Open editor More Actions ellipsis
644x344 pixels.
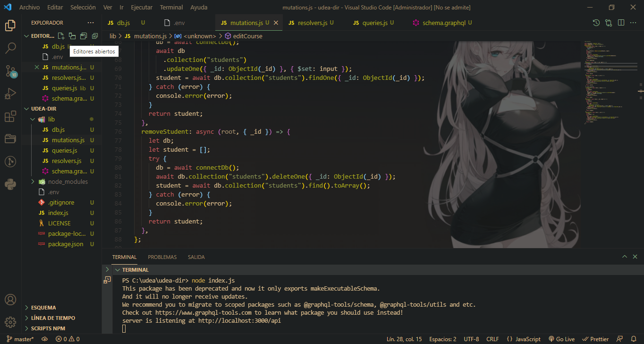(633, 23)
